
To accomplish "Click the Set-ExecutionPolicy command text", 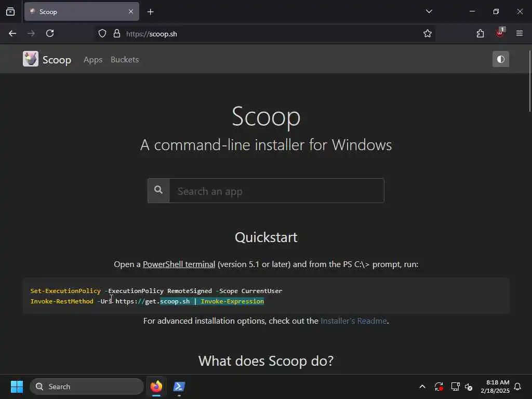I will pos(65,291).
